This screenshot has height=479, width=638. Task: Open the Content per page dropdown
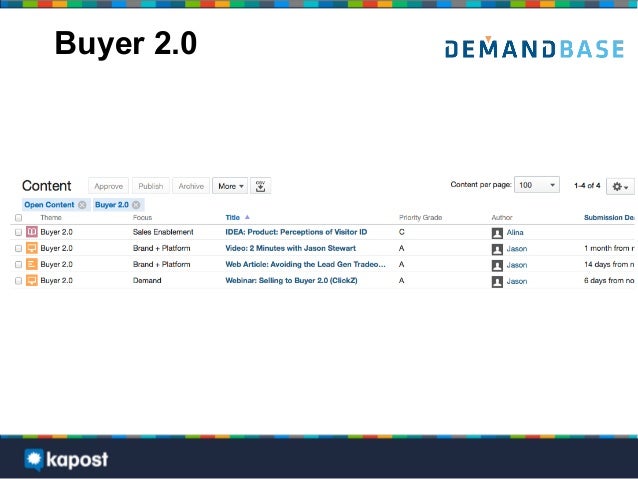click(537, 185)
